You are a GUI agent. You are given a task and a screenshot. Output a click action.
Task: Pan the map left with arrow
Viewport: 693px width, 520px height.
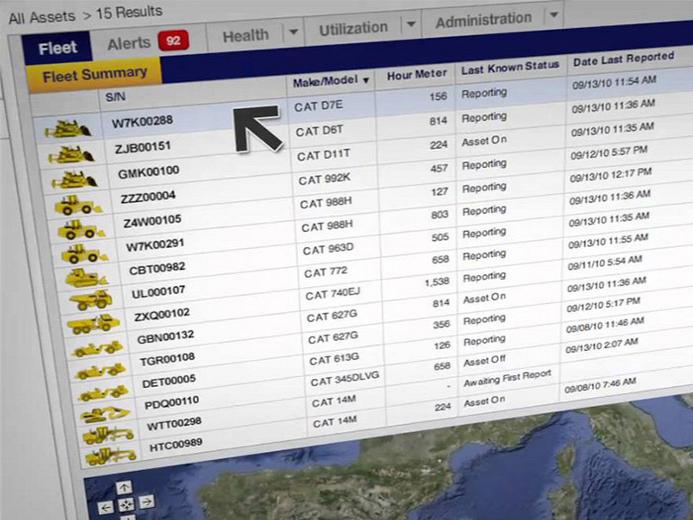106,508
